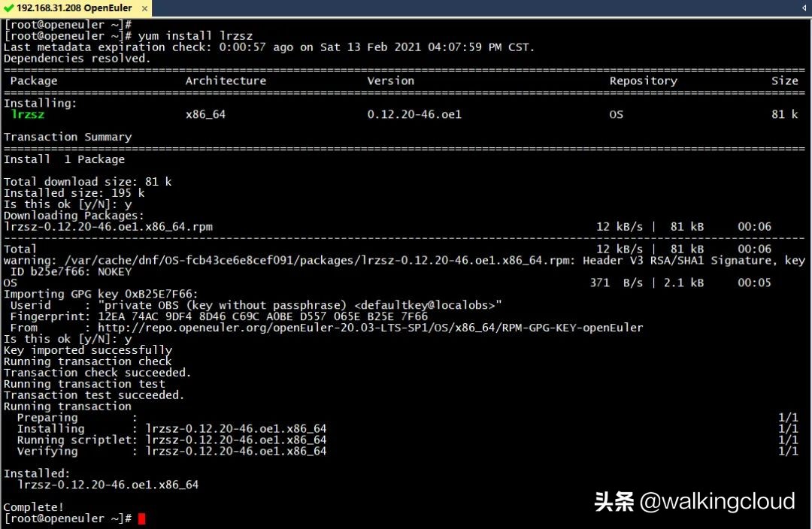Click the '371 B/s | 2.1 kB' OS download stats
812x529 pixels.
(647, 283)
